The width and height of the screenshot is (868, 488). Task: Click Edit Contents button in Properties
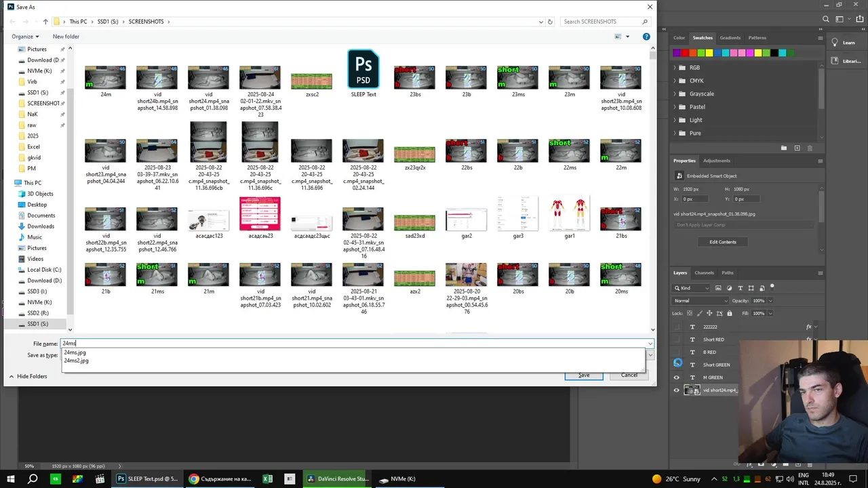[723, 242]
